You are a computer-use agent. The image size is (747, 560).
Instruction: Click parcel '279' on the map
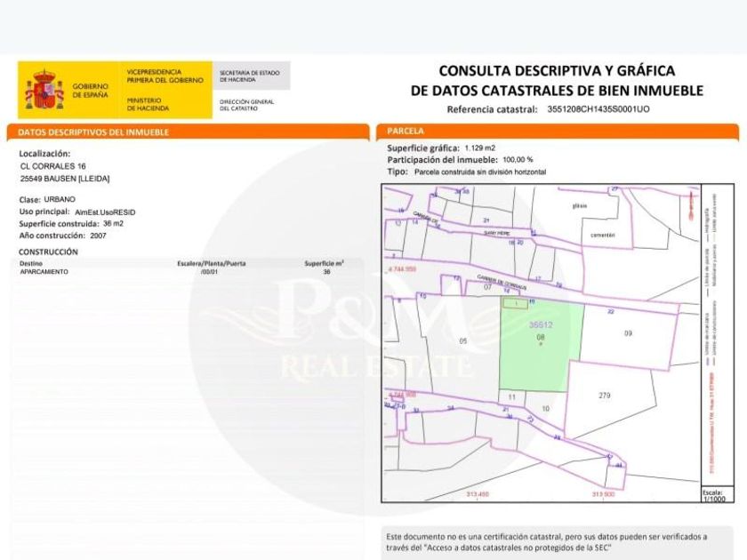click(x=604, y=396)
